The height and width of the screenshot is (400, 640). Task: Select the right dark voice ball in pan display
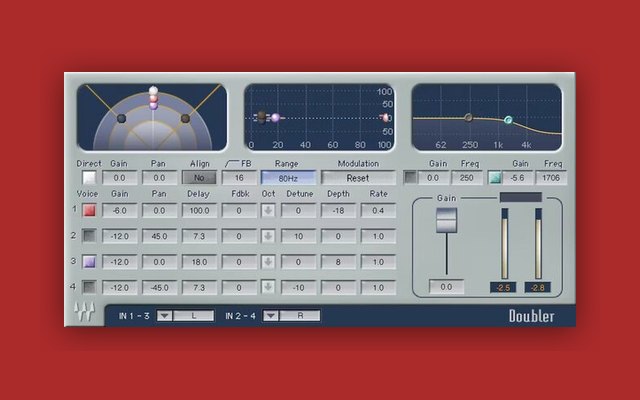[185, 118]
